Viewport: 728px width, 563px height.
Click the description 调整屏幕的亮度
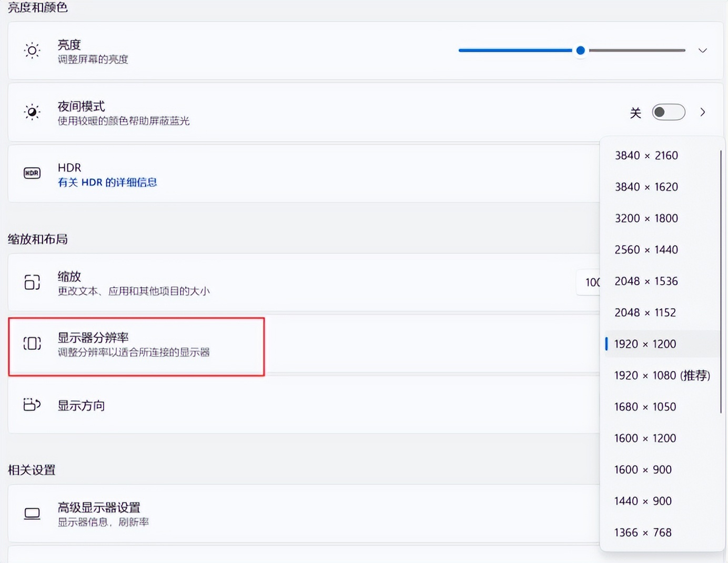tap(93, 59)
